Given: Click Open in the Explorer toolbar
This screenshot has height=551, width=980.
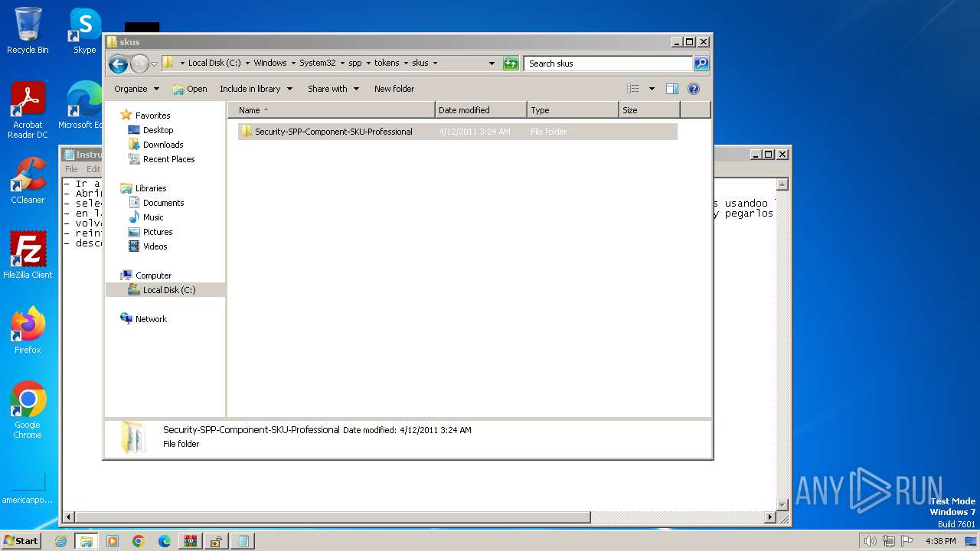Looking at the screenshot, I should 190,89.
